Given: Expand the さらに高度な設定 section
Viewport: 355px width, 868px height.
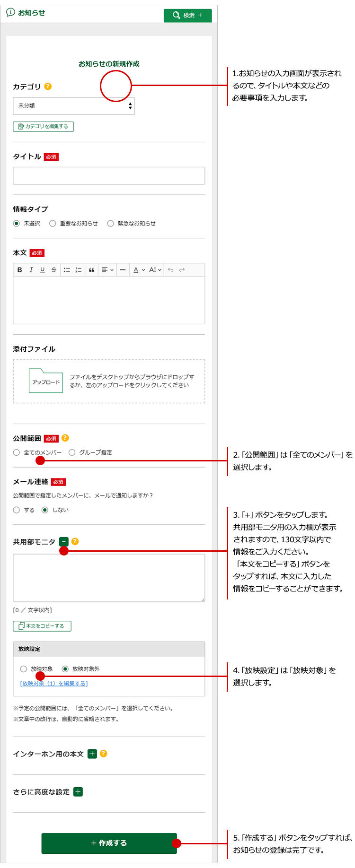Looking at the screenshot, I should [78, 792].
